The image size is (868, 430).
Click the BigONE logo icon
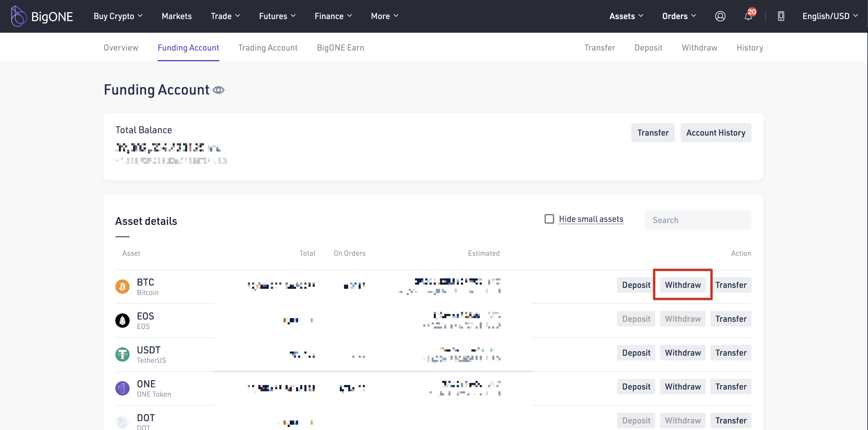pos(18,16)
